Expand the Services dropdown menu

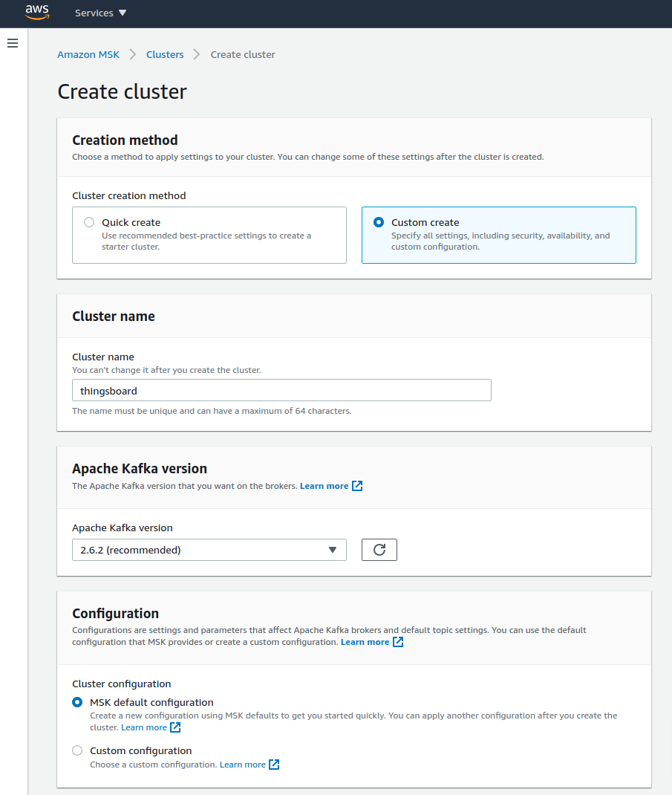pos(100,13)
